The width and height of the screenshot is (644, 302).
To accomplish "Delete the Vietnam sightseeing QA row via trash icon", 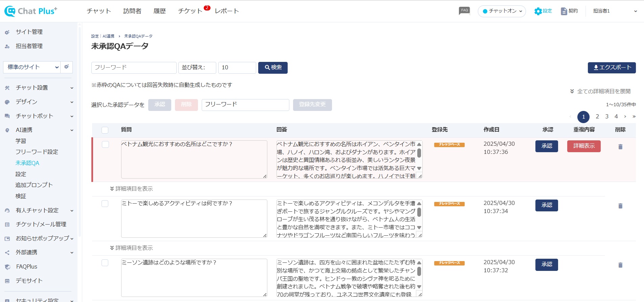I will [x=620, y=147].
